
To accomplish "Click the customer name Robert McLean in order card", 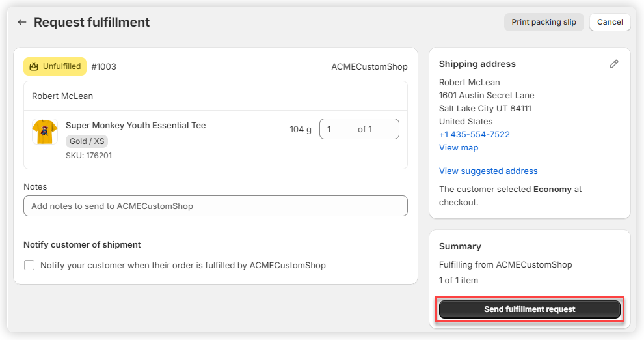I will 62,96.
